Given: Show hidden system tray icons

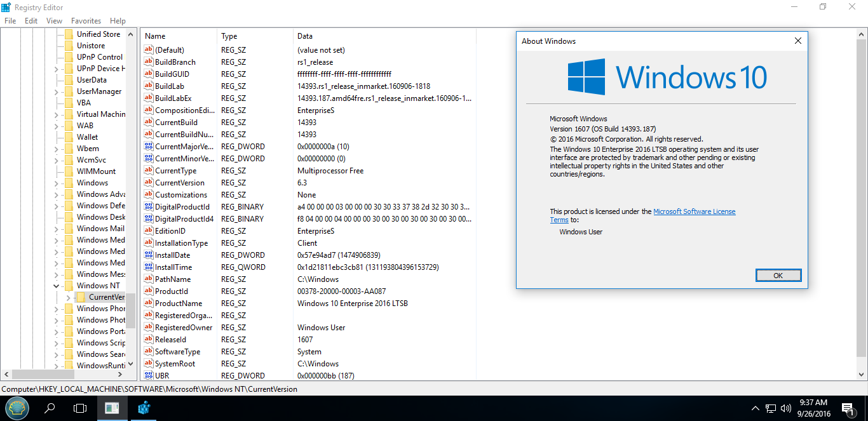Looking at the screenshot, I should pyautogui.click(x=756, y=408).
